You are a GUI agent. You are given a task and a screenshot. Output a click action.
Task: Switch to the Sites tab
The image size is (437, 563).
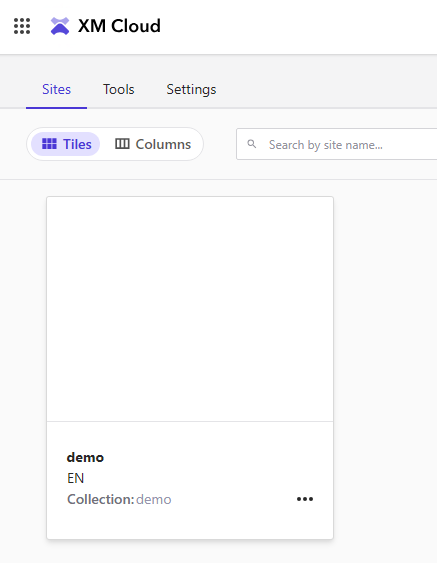tap(56, 89)
